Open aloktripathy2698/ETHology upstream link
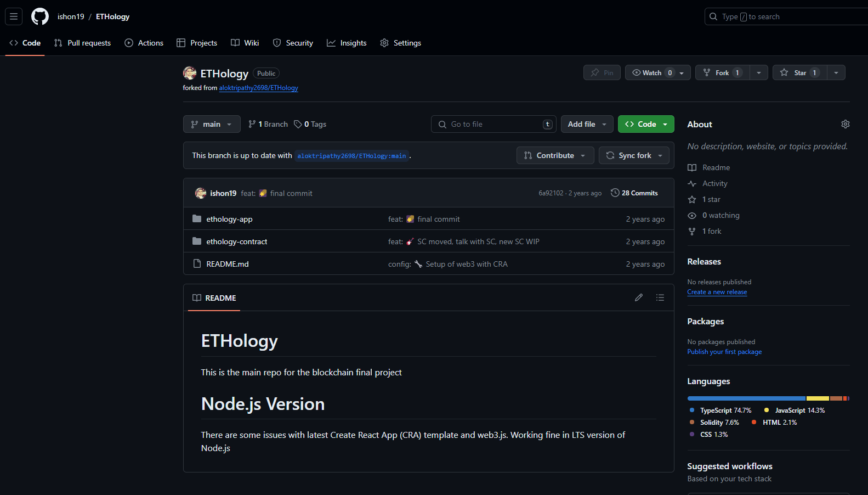 pyautogui.click(x=259, y=88)
